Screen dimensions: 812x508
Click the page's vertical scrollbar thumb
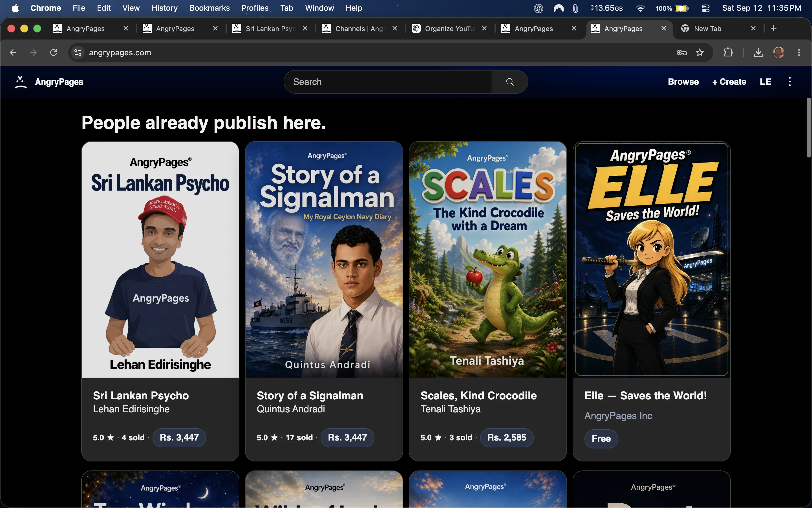coord(809,128)
